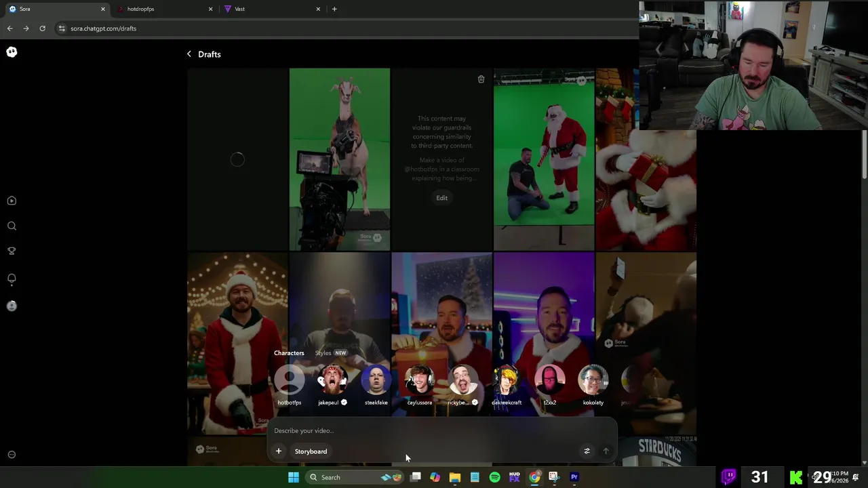Switch to the hotdropfps browser tab
Screen dimensions: 868x488
point(163,9)
